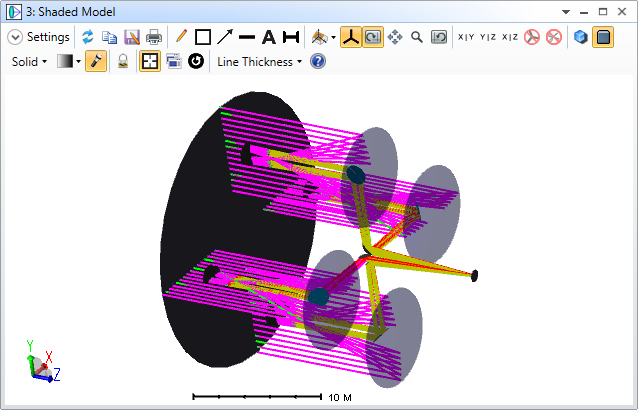The height and width of the screenshot is (410, 638).
Task: Click the Save image icon
Action: coord(132,37)
